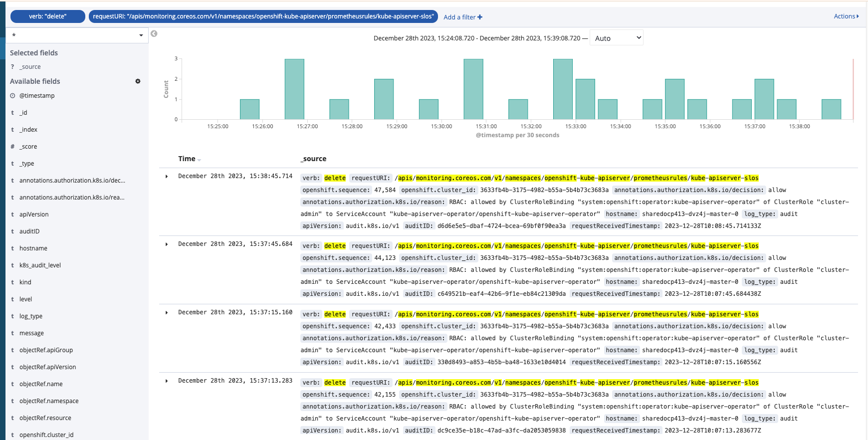Expand the log row at 15:37:45.684
Image resolution: width=868 pixels, height=440 pixels.
[x=167, y=244]
